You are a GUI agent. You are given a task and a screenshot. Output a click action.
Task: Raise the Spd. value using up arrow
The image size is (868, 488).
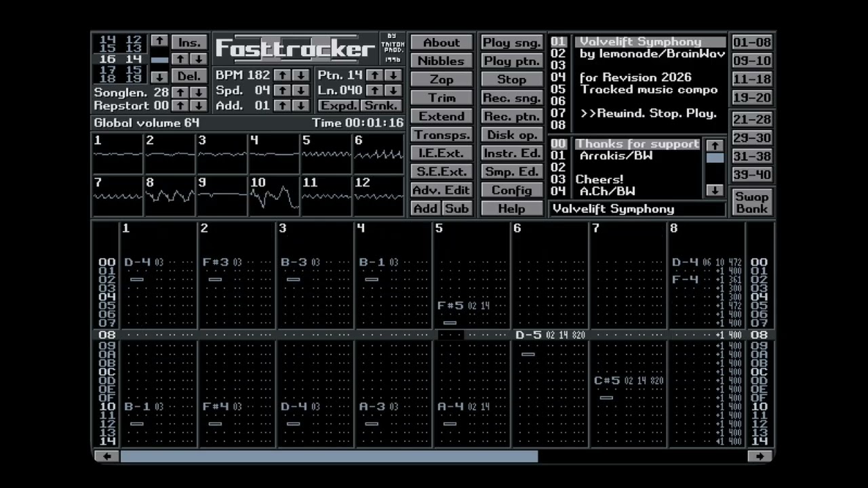[283, 90]
